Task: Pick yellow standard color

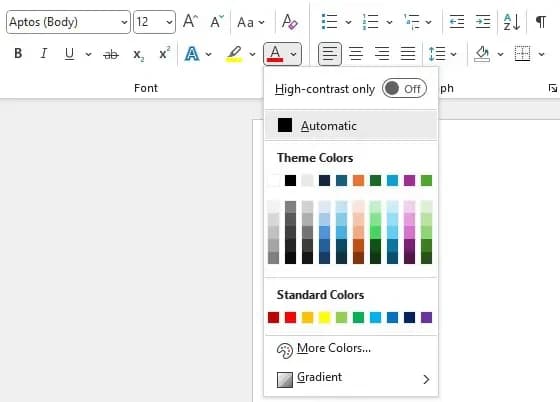Action: 324,317
